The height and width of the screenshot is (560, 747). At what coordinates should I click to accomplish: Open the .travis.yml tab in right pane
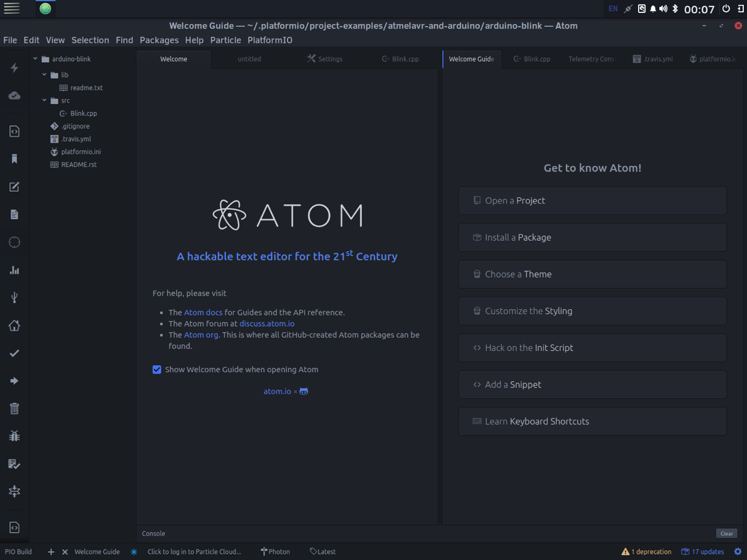coord(653,59)
